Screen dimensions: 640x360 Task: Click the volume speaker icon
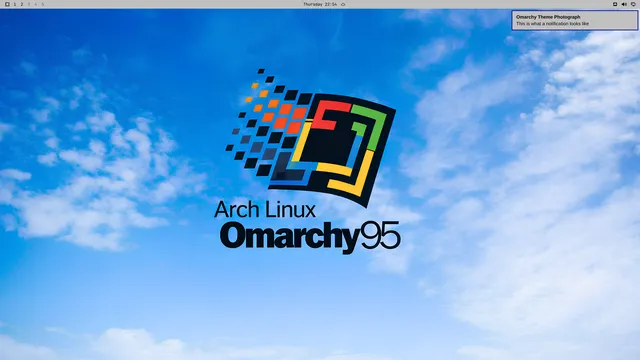click(x=624, y=4)
